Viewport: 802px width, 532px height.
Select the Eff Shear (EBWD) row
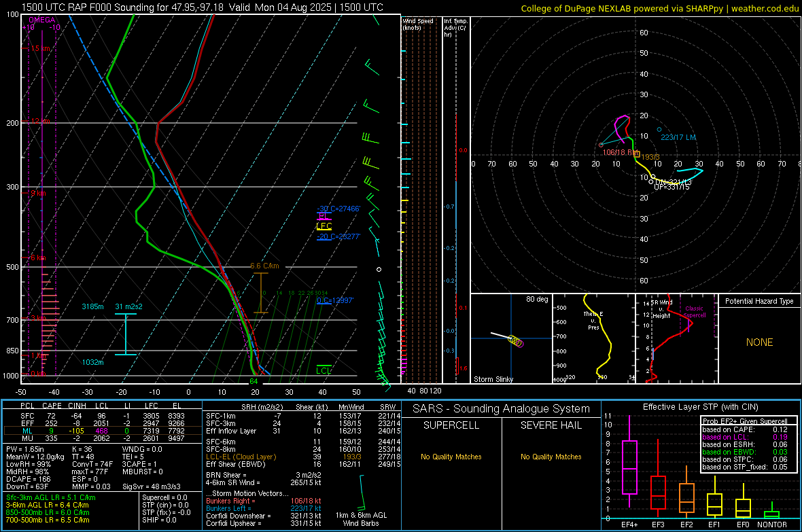pyautogui.click(x=303, y=464)
